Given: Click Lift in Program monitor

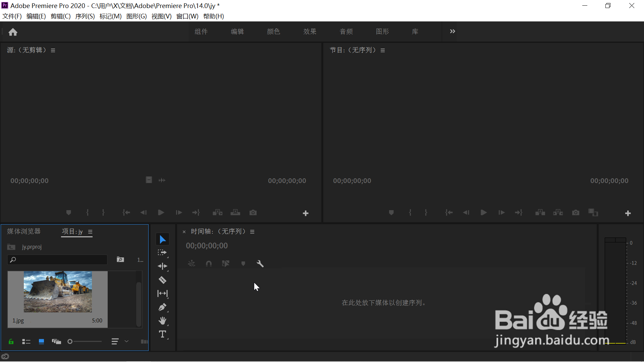Looking at the screenshot, I should 540,213.
